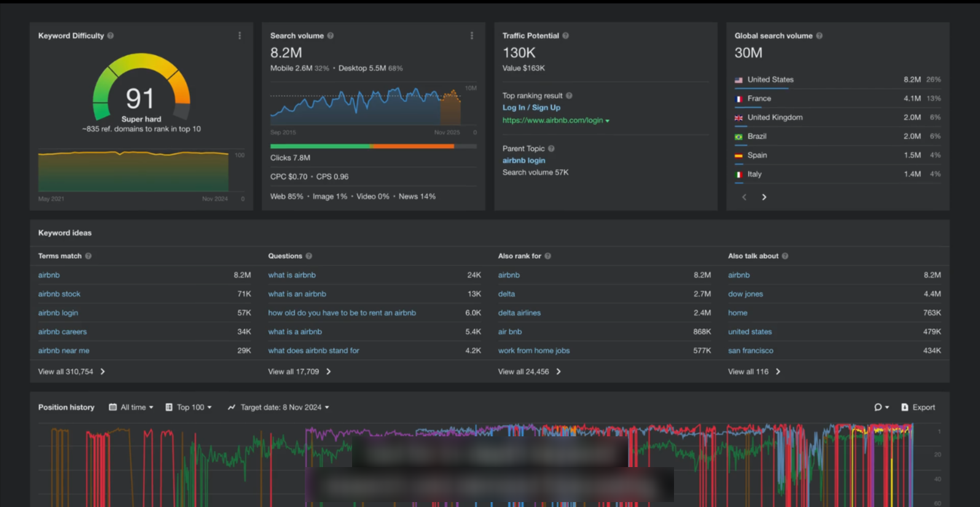
Task: Open Also talk about help icon
Action: (x=785, y=256)
